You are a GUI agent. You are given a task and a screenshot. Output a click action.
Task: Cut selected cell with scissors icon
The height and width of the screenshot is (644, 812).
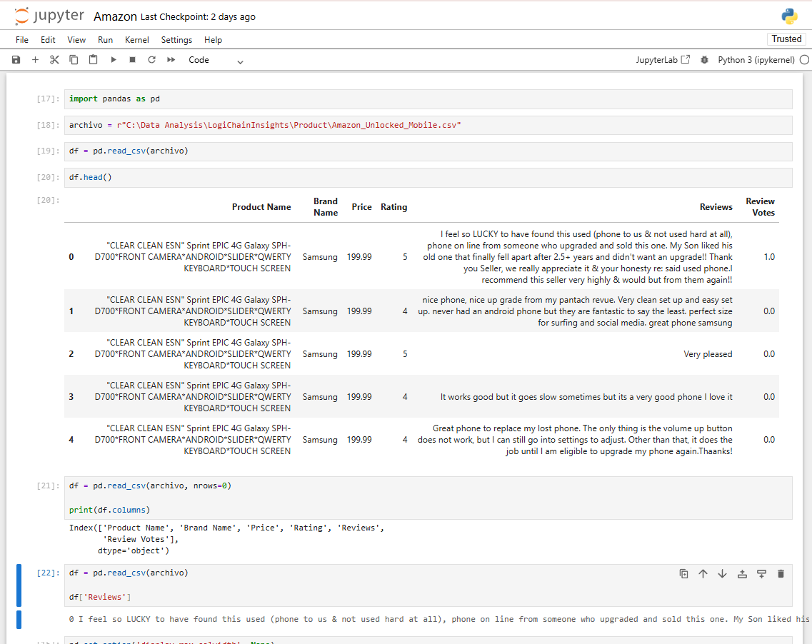[54, 59]
